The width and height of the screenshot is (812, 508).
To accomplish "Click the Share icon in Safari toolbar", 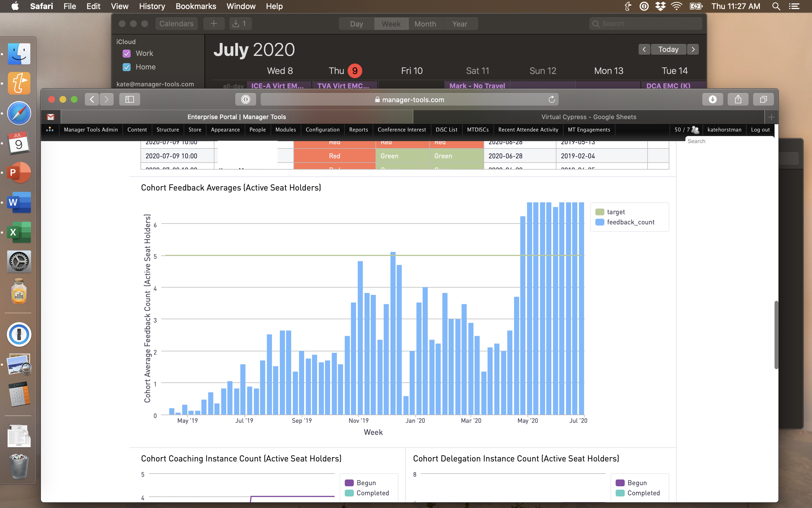I will click(x=738, y=99).
